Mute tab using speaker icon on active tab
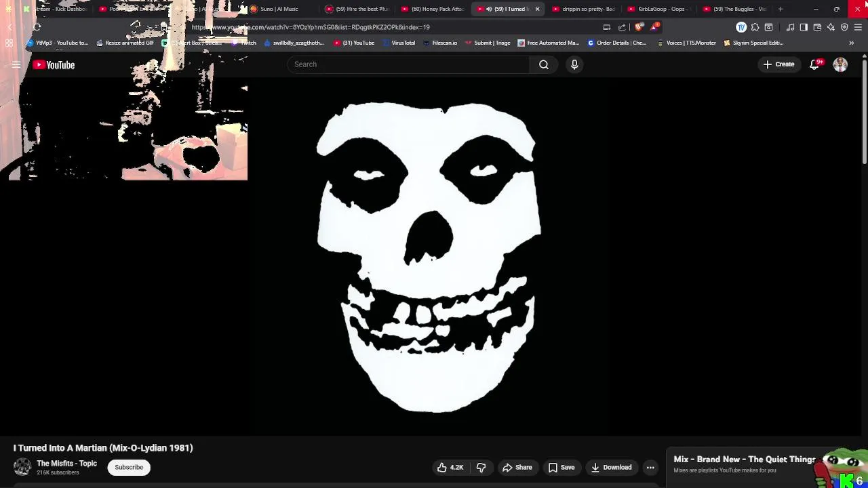The image size is (868, 488). 489,9
